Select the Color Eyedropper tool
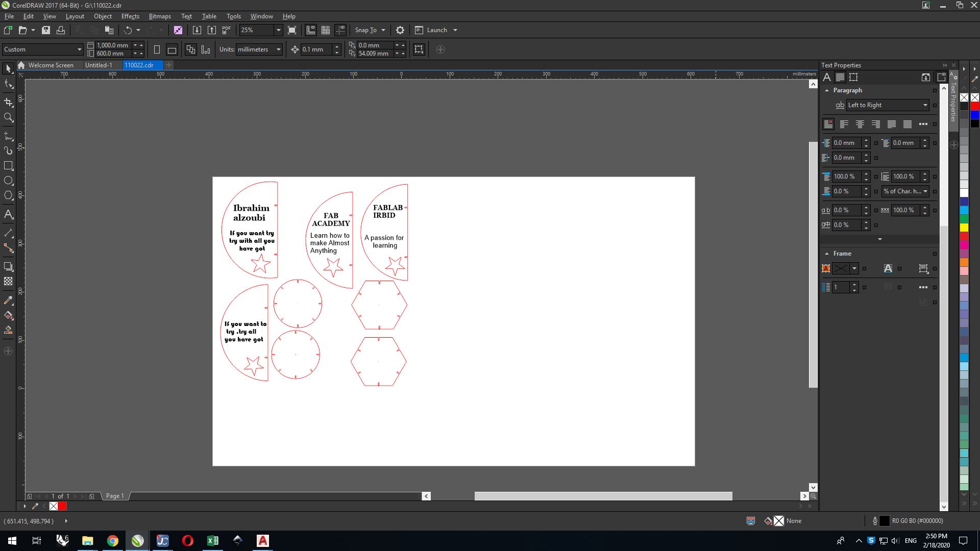This screenshot has width=980, height=551. click(8, 300)
